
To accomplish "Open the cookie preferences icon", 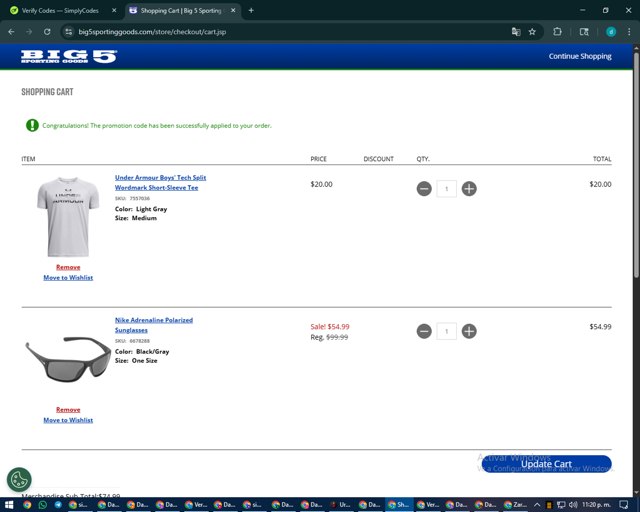I will (19, 479).
